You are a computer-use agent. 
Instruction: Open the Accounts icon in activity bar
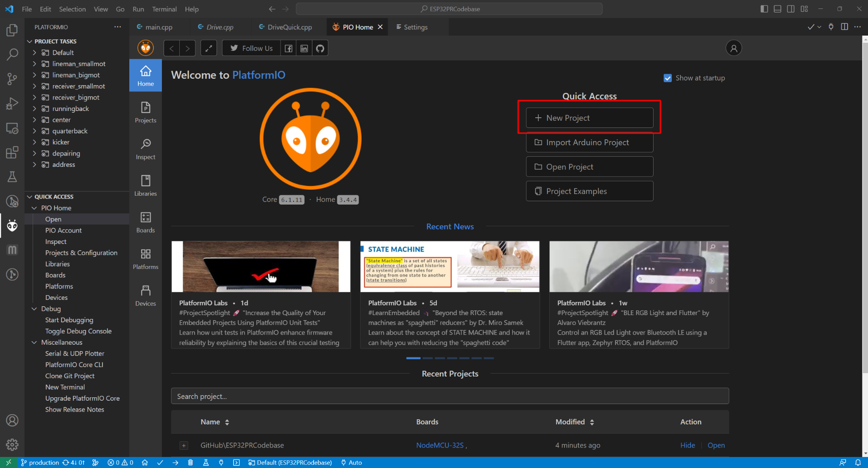(12, 420)
